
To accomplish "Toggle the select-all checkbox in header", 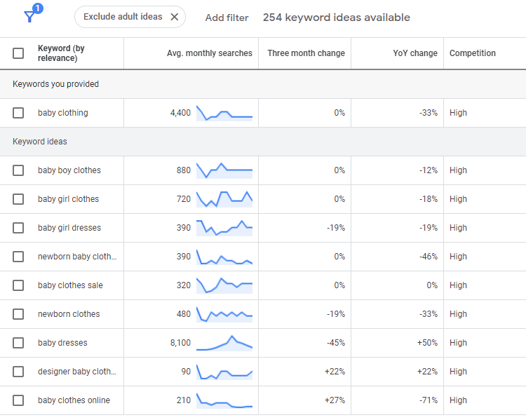I will (18, 53).
